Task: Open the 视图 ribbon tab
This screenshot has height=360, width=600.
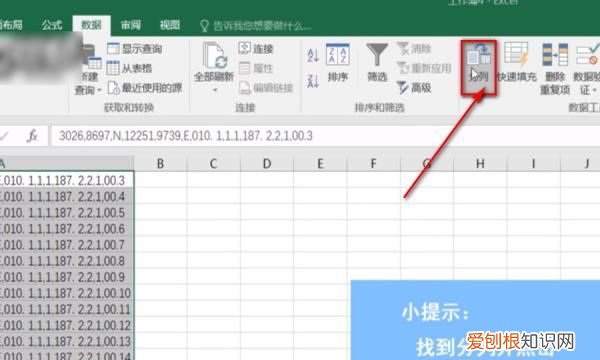Action: coord(170,25)
